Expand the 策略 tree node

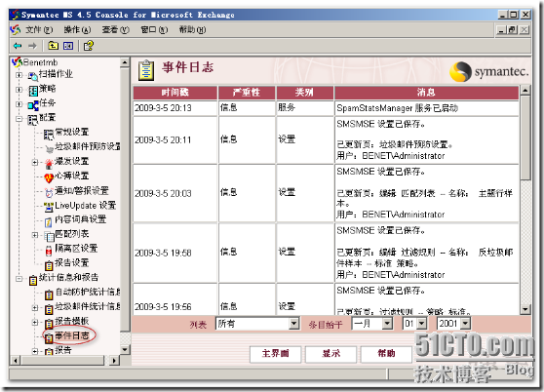(19, 90)
